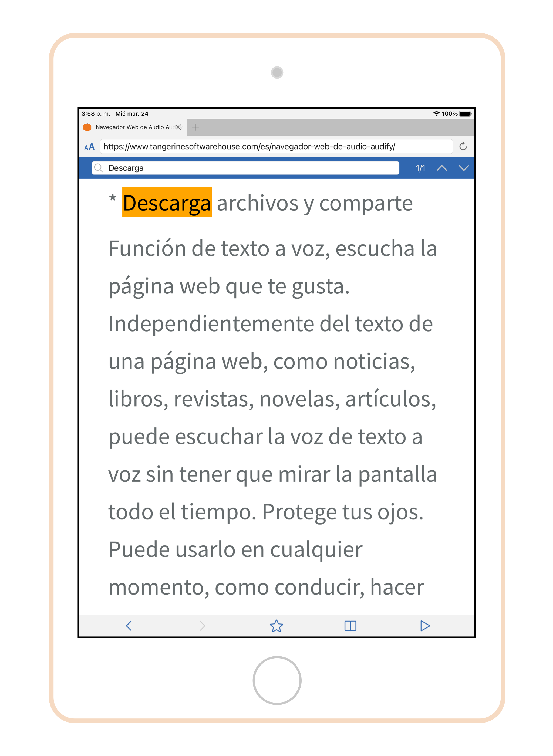Viewport: 553px width, 756px height.
Task: Go forward with the right arrow
Action: point(202,626)
